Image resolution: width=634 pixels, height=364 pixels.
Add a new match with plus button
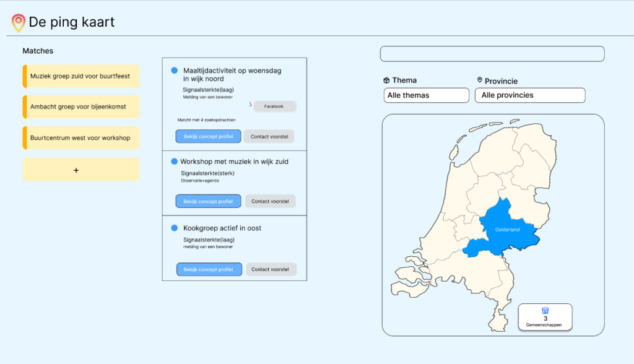point(76,170)
